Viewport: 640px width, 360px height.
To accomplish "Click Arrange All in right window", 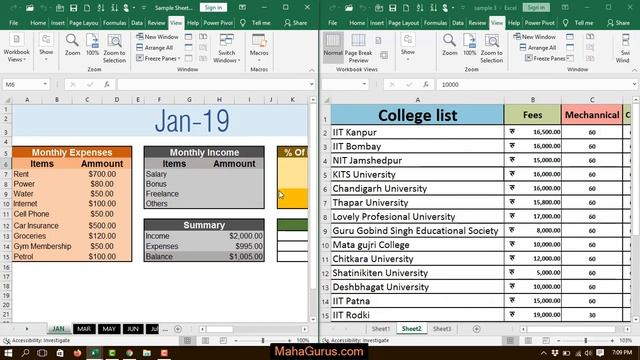I will tap(538, 48).
